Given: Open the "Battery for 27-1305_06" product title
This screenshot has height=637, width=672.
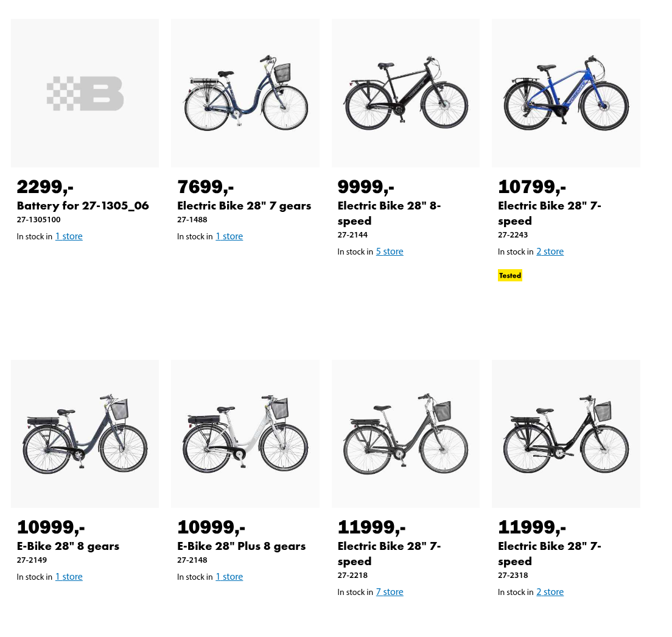Looking at the screenshot, I should pyautogui.click(x=83, y=206).
